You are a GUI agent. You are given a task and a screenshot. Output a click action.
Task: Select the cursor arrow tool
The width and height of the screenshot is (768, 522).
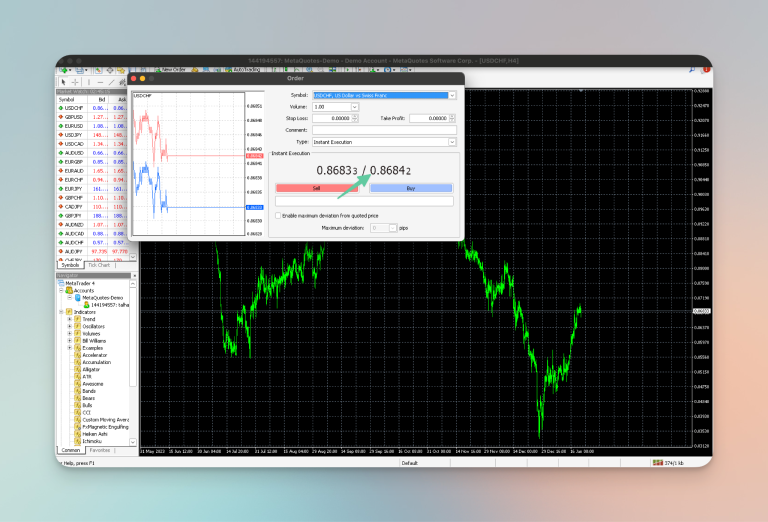tap(63, 82)
